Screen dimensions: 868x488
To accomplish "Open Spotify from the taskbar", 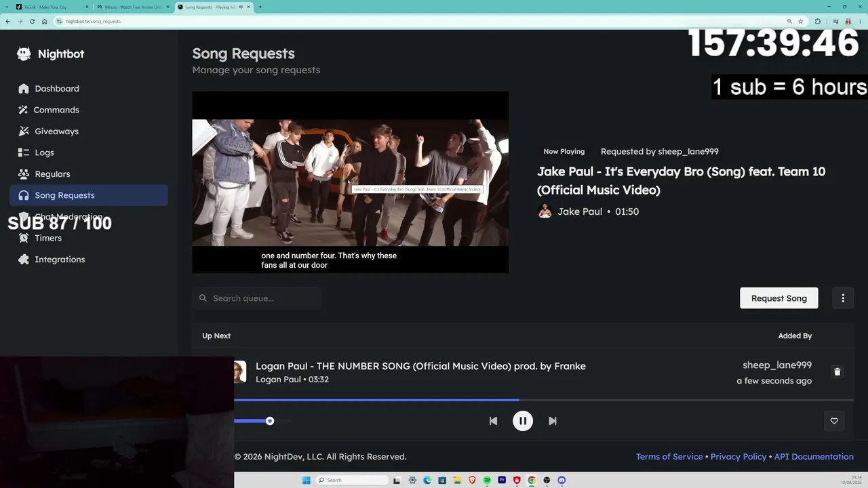I will pos(487,480).
